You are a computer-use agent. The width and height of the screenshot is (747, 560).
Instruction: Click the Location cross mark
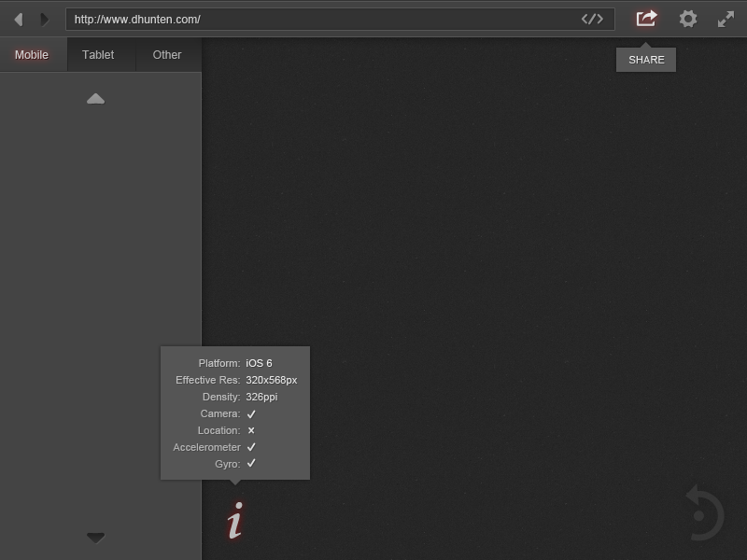[x=251, y=430]
